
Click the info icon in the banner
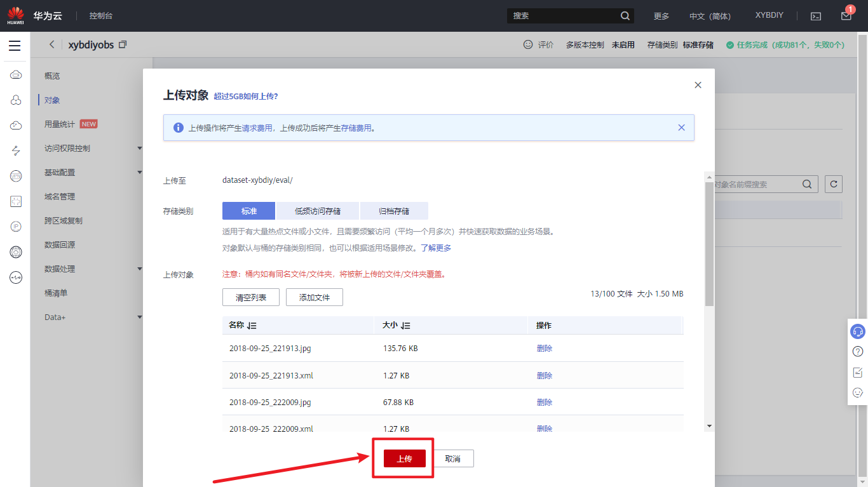click(179, 128)
